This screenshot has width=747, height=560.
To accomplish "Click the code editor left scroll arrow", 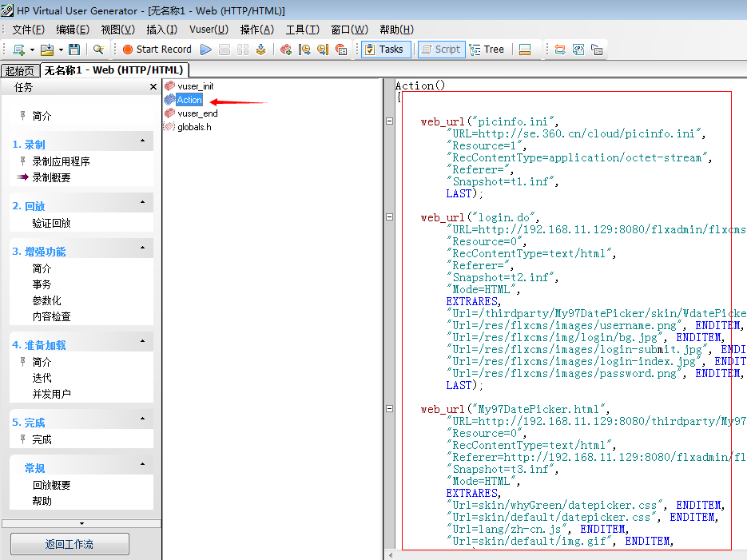I will tap(391, 555).
